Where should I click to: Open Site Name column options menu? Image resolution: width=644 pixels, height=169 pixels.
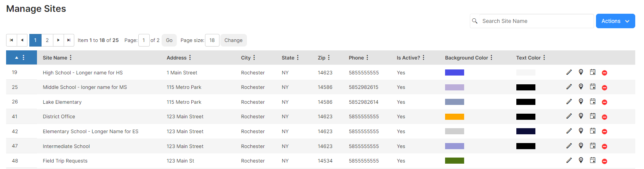pos(70,58)
